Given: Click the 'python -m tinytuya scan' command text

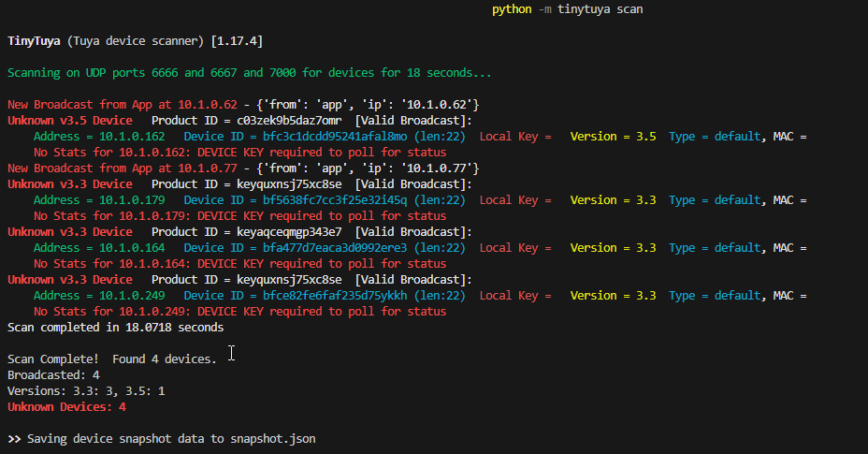Looking at the screenshot, I should pyautogui.click(x=568, y=9).
